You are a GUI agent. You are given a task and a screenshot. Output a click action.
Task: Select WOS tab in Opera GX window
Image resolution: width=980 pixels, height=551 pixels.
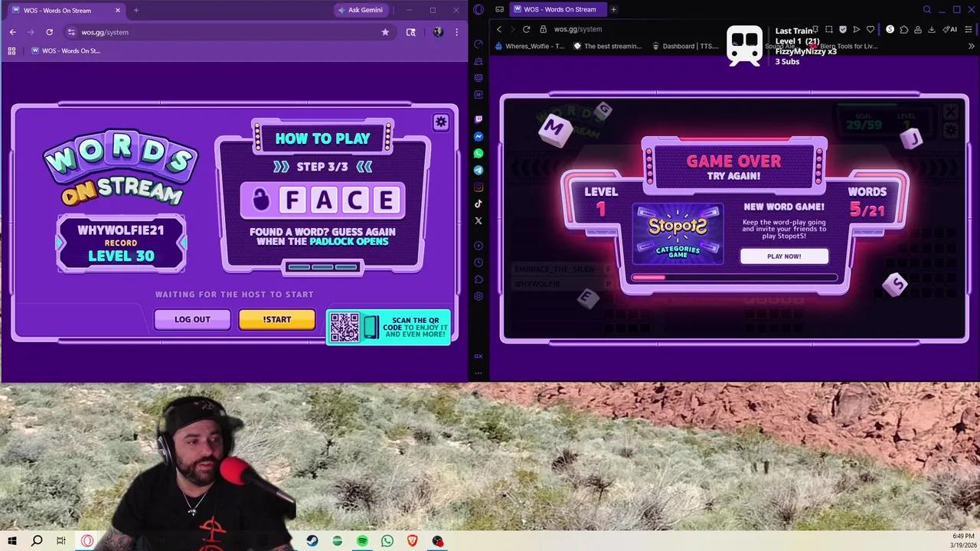click(x=559, y=9)
